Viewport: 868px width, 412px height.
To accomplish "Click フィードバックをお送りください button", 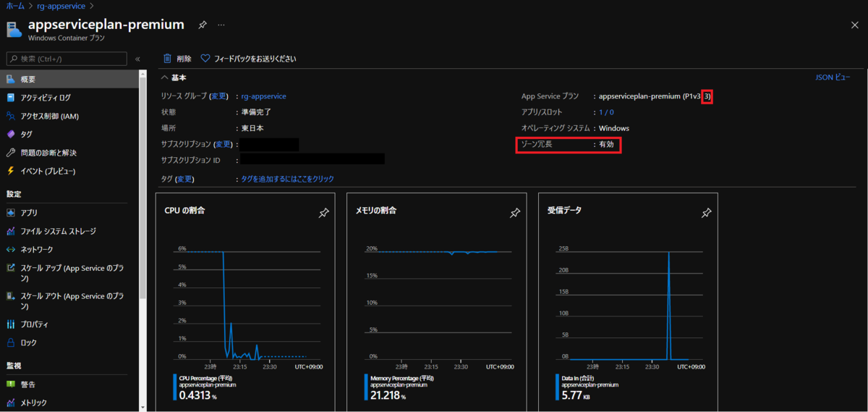I will pos(248,59).
